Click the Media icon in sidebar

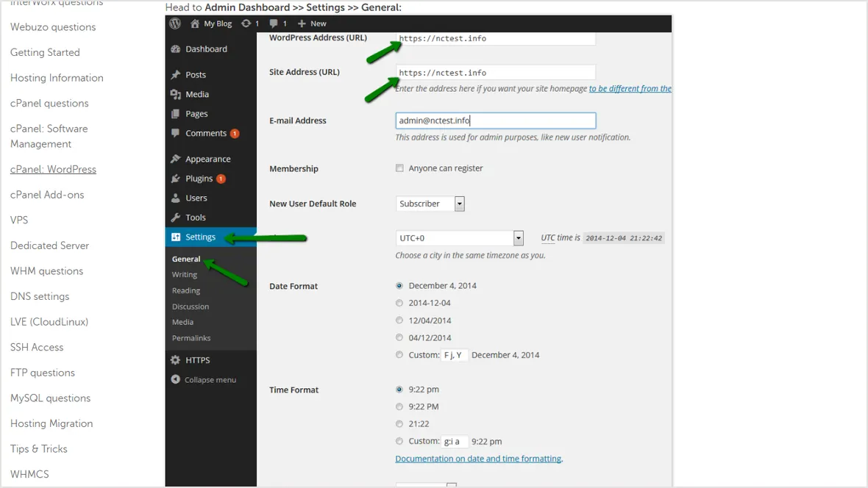click(176, 94)
